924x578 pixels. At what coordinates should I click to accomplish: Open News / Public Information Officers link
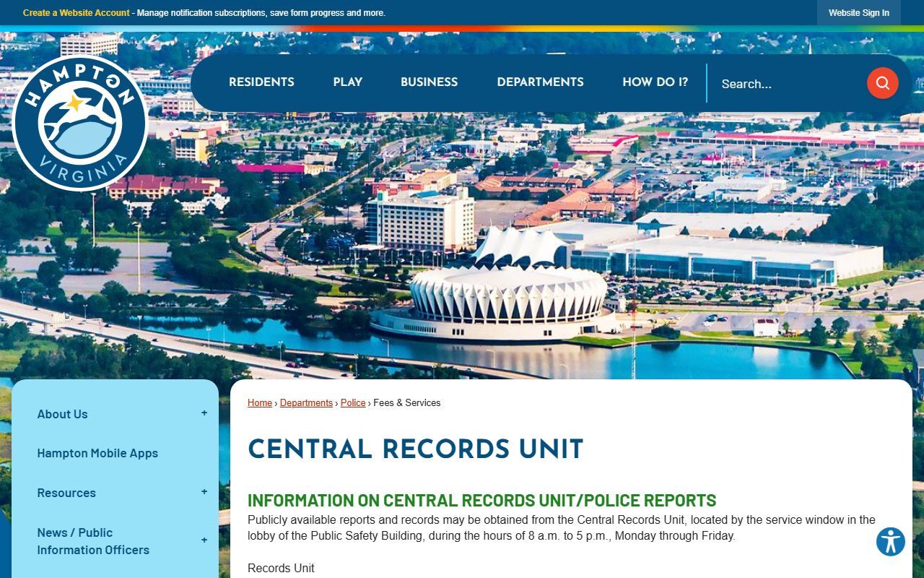tap(93, 541)
